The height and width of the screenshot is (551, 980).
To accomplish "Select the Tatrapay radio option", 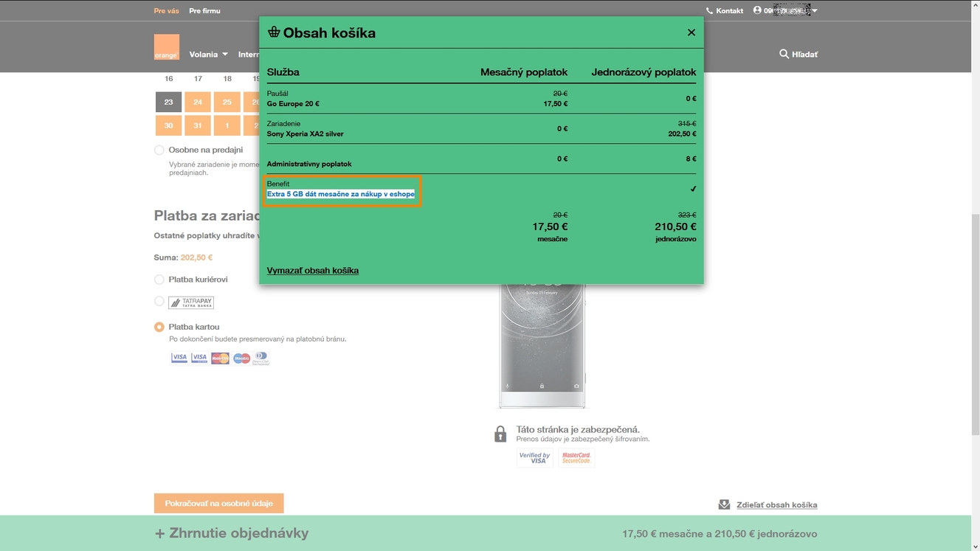I will [x=159, y=301].
